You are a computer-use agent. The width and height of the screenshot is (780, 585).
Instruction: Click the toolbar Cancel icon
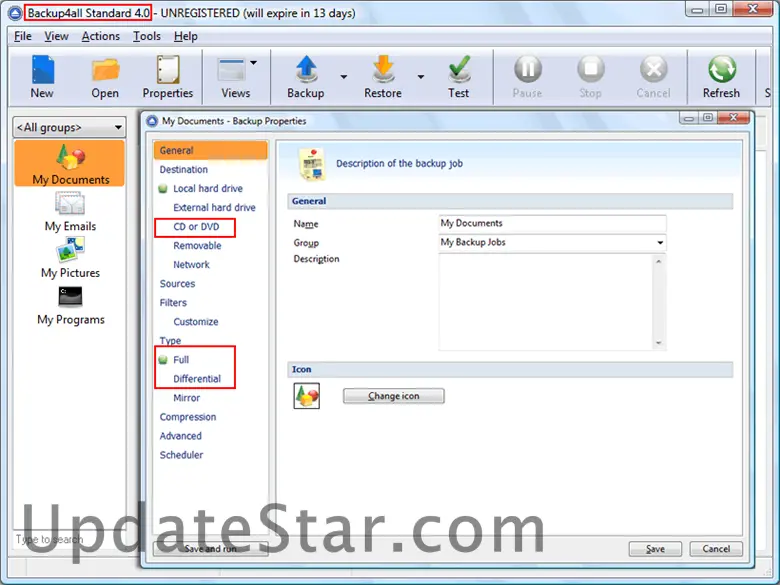(x=653, y=69)
